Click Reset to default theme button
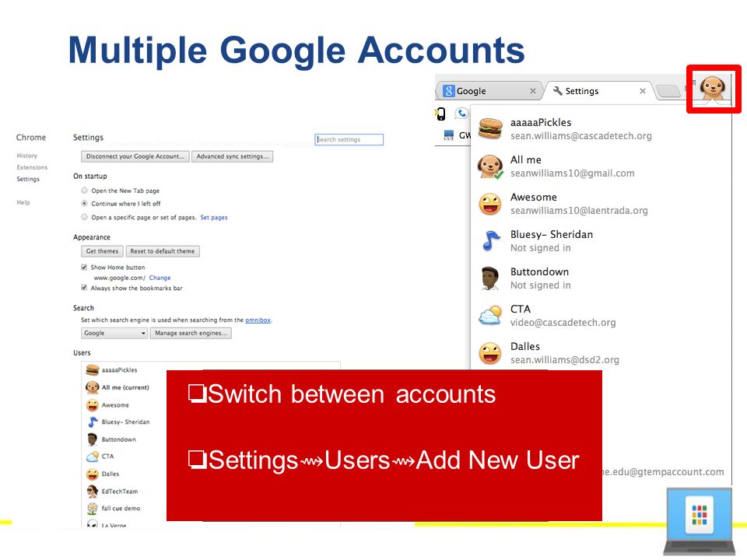Image resolution: width=747 pixels, height=560 pixels. [x=163, y=251]
